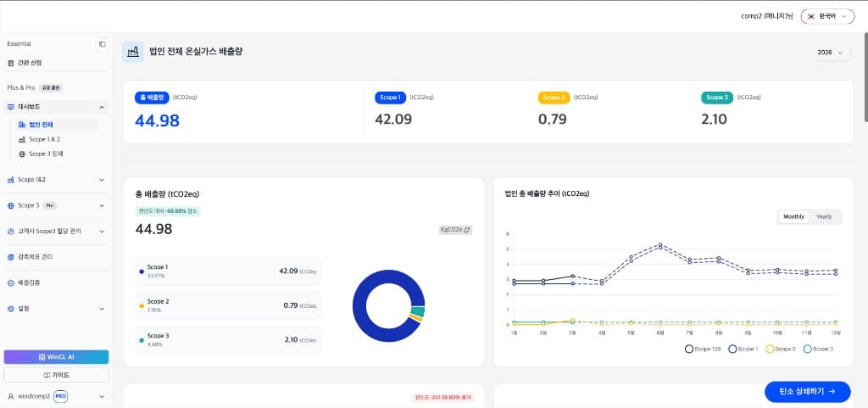Screen dimensions: 868x408
Task: Switch trend chart to Monthly
Action: coord(793,216)
